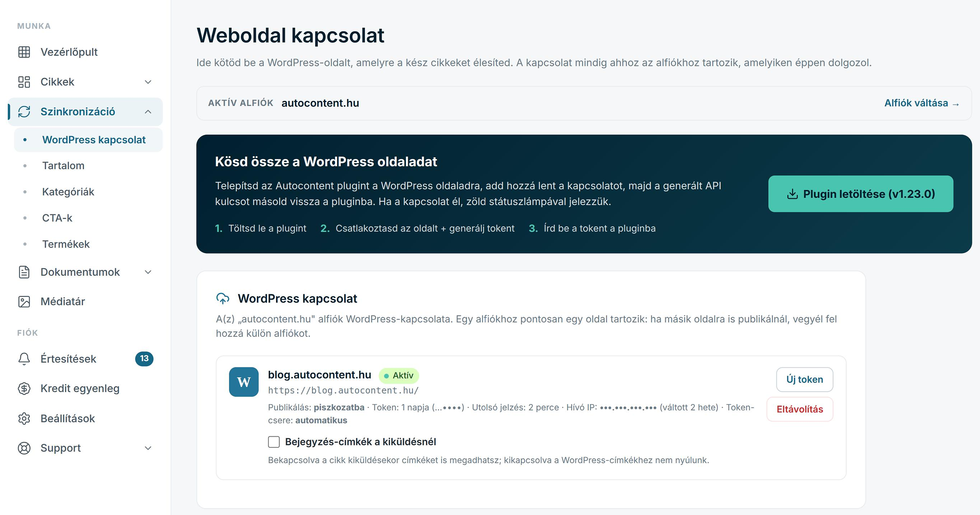980x515 pixels.
Task: Click step 3 Írd be a tokent a pluginba
Action: click(x=592, y=228)
